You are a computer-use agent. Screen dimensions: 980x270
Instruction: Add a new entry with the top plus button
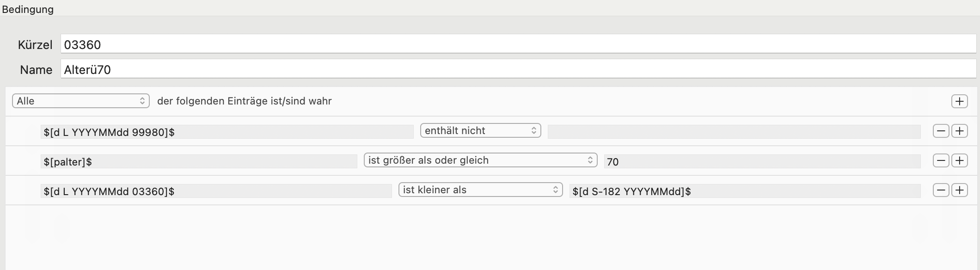click(960, 101)
